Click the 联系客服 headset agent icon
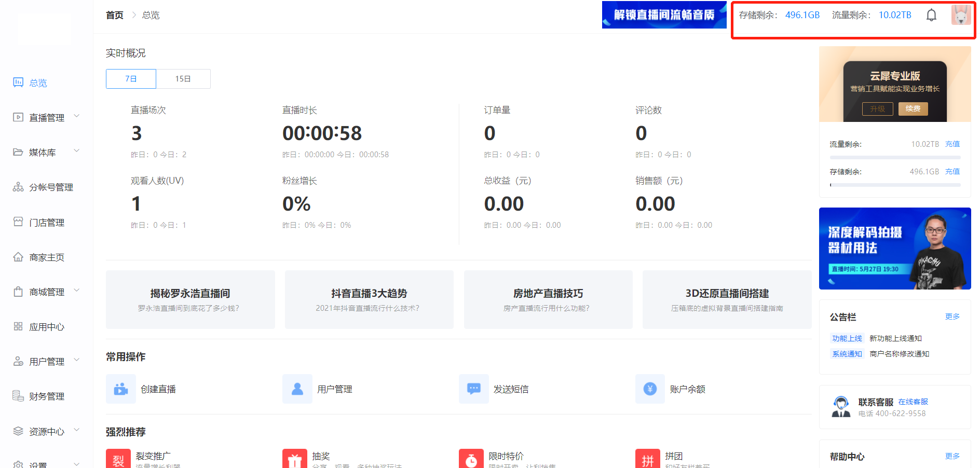The image size is (980, 468). click(x=841, y=407)
